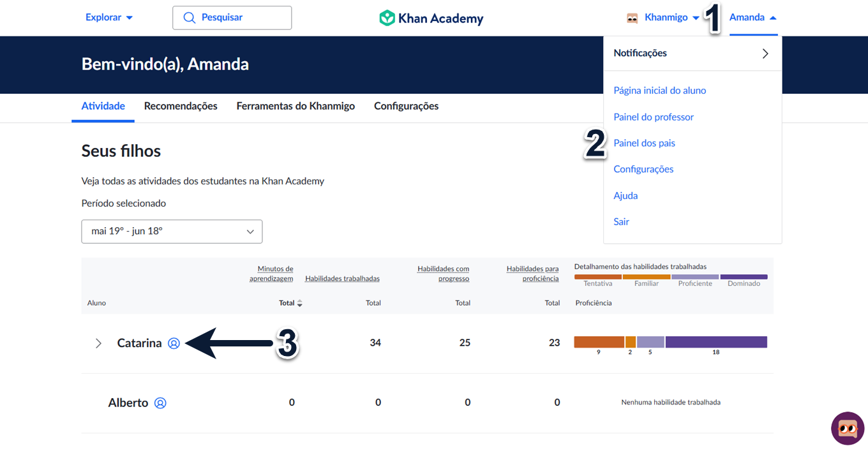Open the period selector mai 19º - jun 18º
Screen dimensions: 868x460
pos(172,232)
